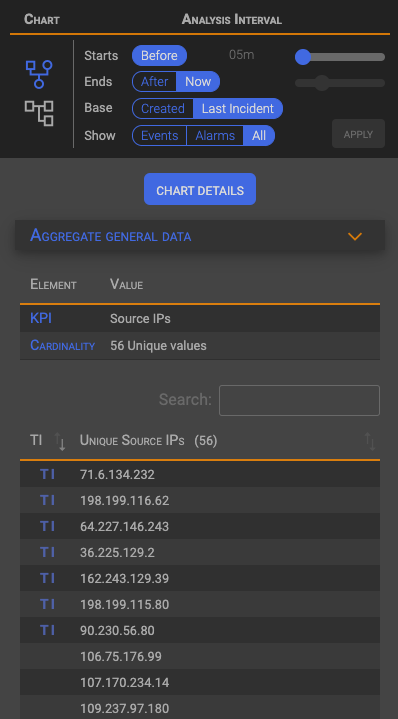Select IP 109.237.97.180
This screenshot has height=719, width=398.
click(125, 708)
